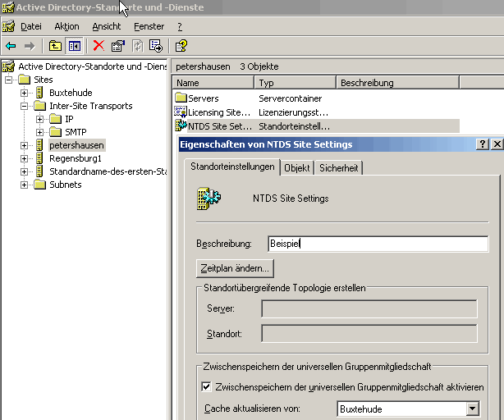Select the Standorteinstellungen tab

pyautogui.click(x=232, y=167)
